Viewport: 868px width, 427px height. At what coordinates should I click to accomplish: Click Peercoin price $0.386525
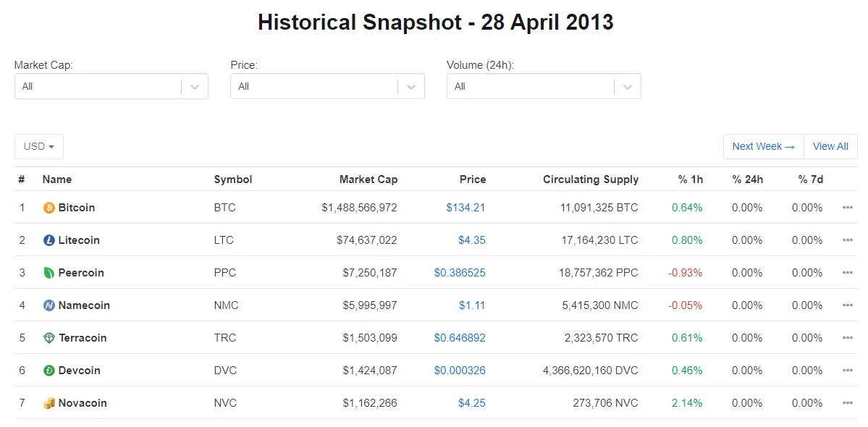coord(460,273)
